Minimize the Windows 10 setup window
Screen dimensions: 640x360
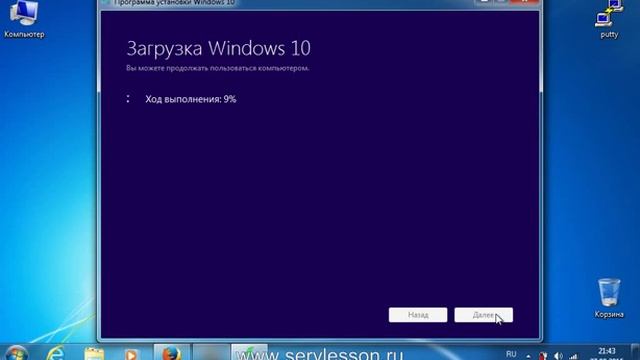pos(484,2)
